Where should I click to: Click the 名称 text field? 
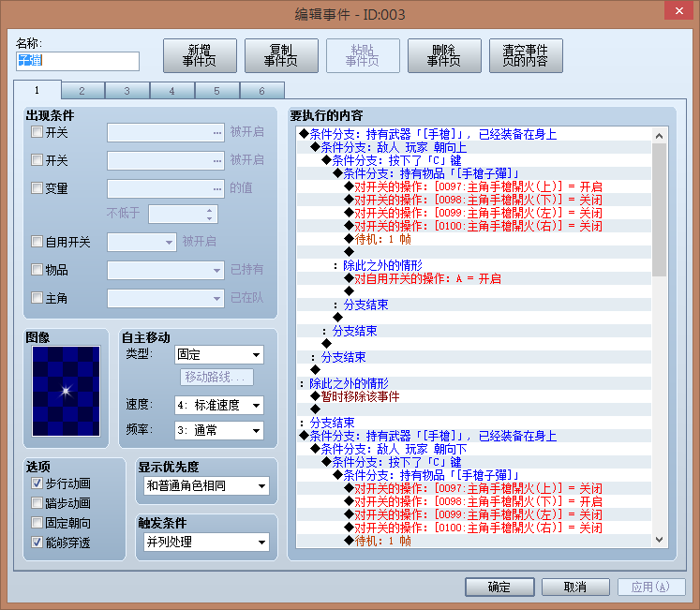click(x=78, y=61)
